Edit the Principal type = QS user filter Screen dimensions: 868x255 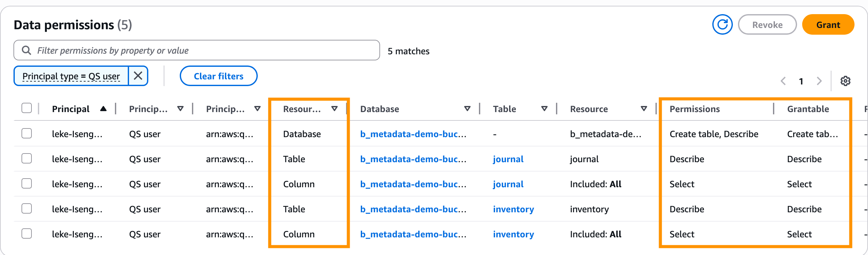click(x=71, y=76)
